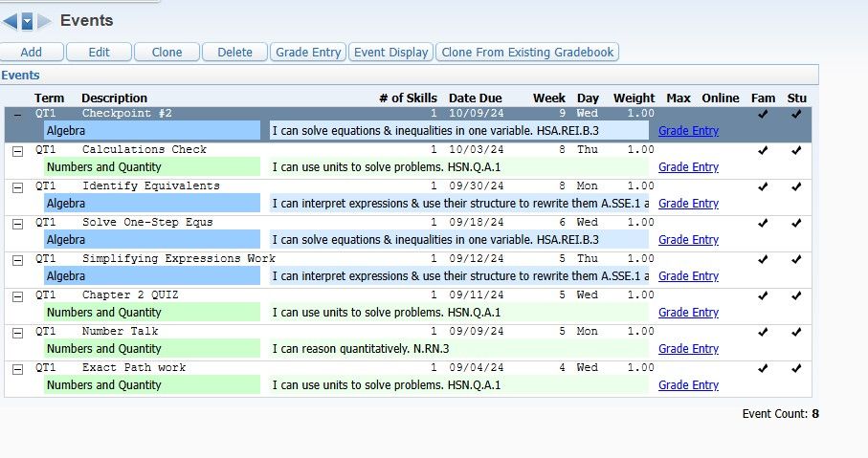
Task: Collapse the Checkpoint #2 event row
Action: pyautogui.click(x=17, y=115)
